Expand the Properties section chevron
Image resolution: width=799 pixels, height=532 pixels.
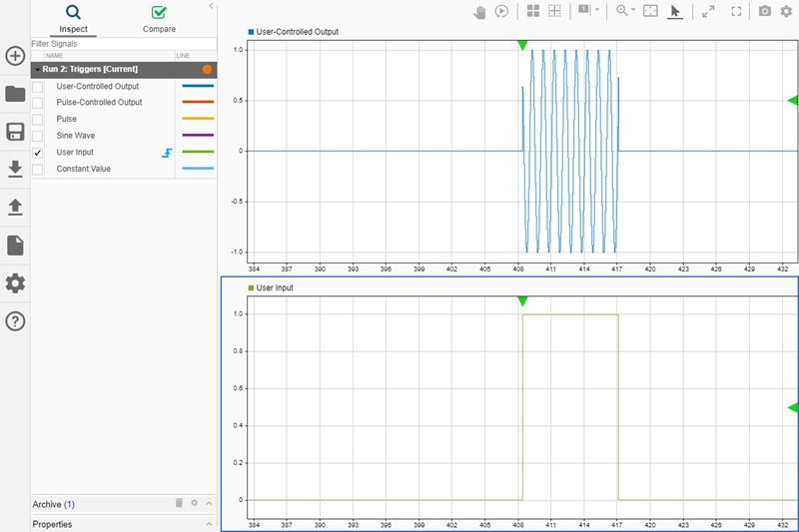pos(209,524)
